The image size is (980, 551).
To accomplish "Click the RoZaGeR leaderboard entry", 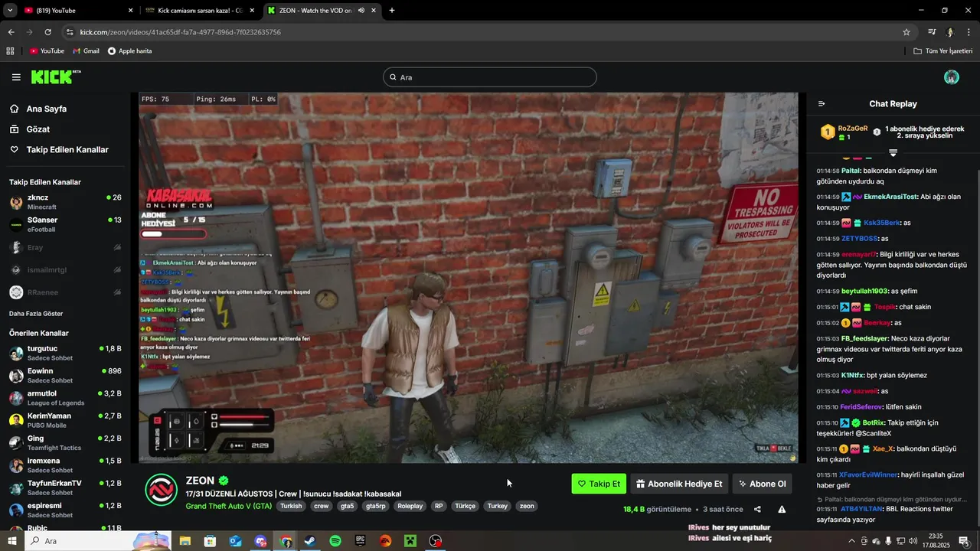I will tap(844, 132).
